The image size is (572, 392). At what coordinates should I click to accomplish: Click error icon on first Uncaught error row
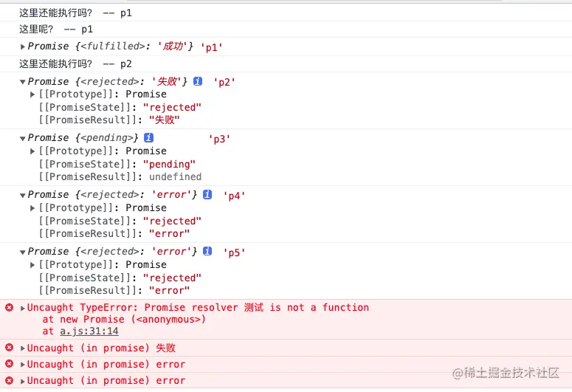point(9,364)
